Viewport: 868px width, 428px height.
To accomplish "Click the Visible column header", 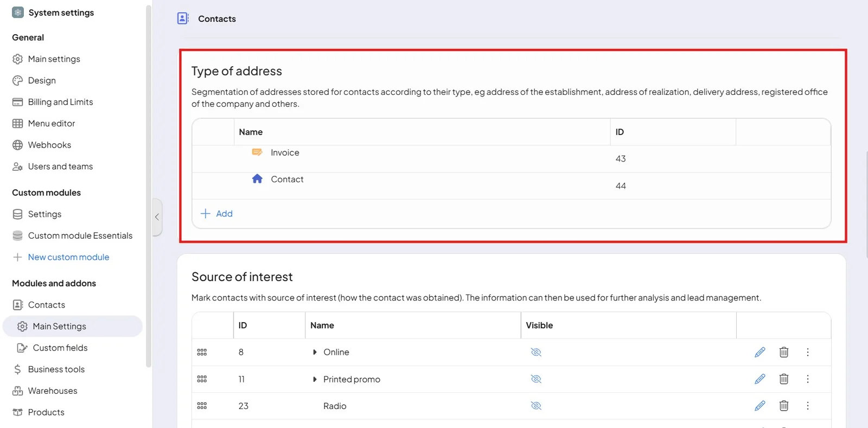I will point(539,325).
